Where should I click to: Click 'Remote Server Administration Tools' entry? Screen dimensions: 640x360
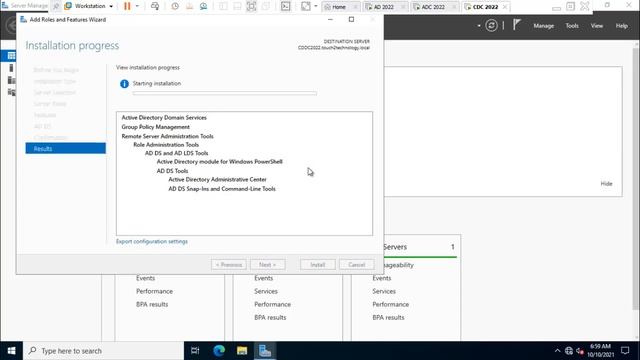click(167, 136)
